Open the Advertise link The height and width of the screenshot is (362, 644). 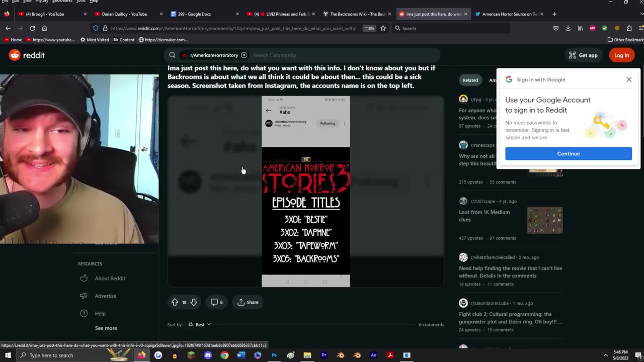pos(106,296)
